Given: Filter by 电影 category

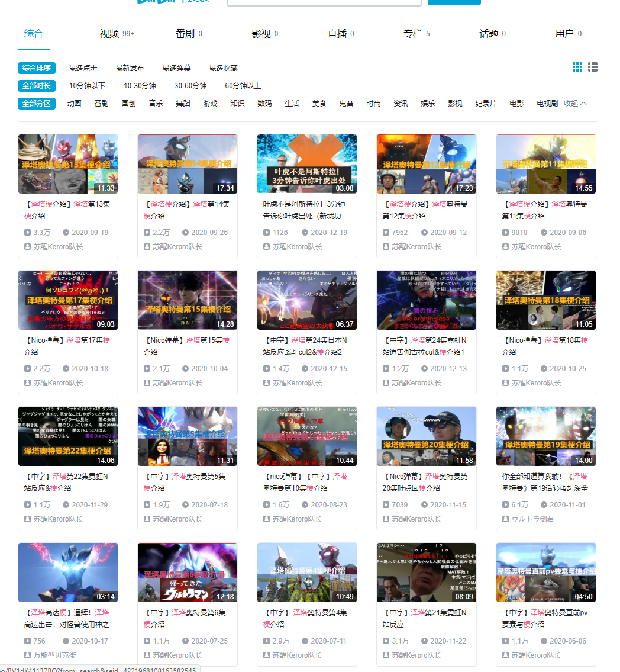Looking at the screenshot, I should click(x=517, y=103).
